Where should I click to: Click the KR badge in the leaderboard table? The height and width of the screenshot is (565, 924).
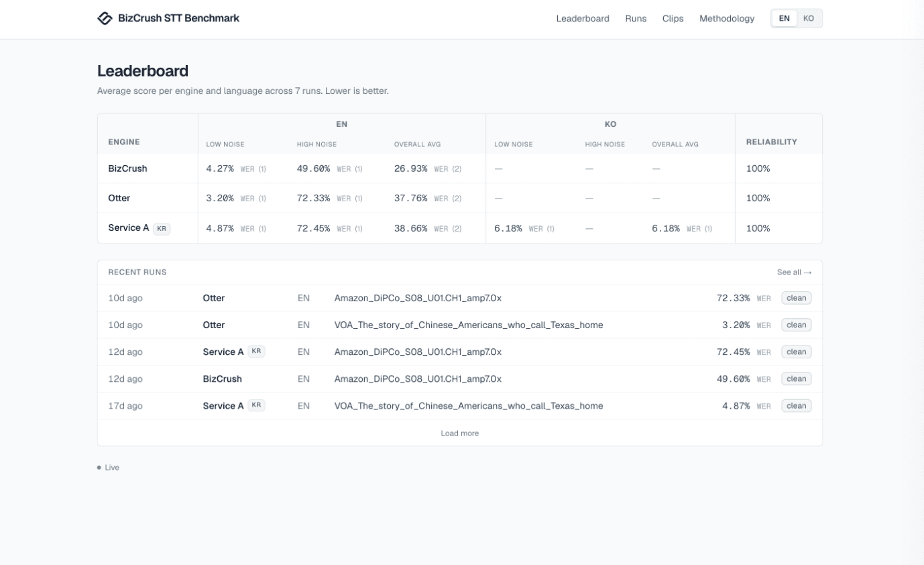(x=162, y=229)
